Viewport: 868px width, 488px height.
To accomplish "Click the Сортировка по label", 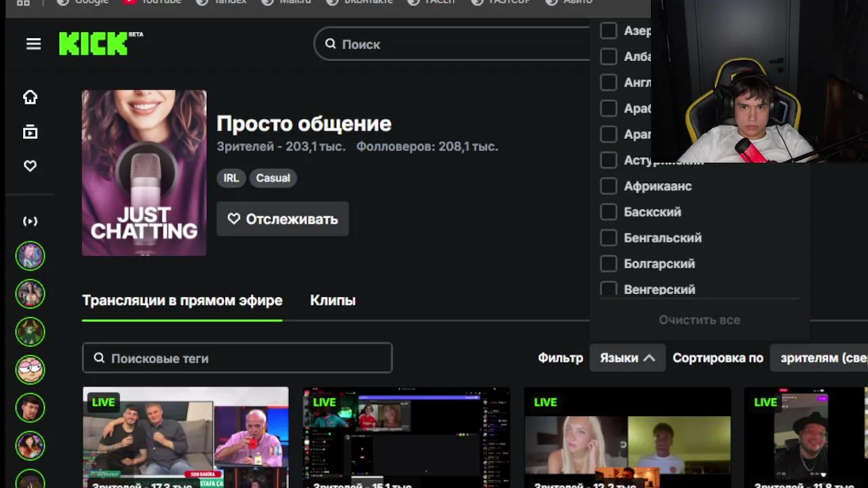I will tap(718, 358).
